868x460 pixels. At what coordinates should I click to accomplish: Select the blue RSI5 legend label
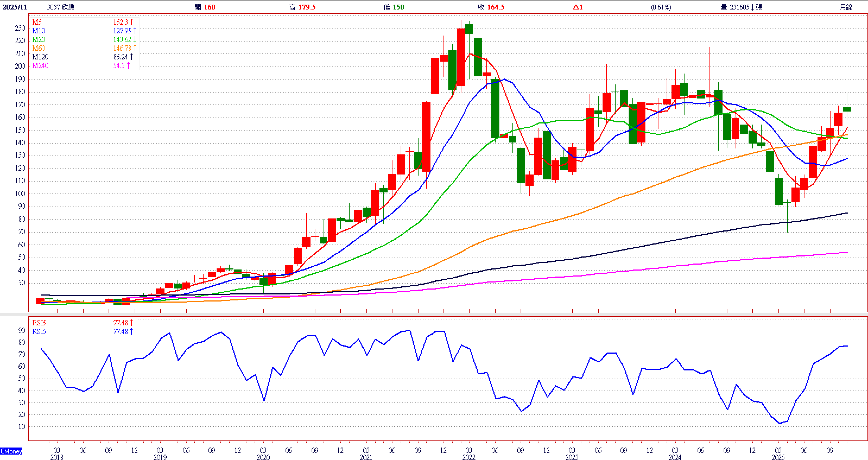tap(39, 332)
